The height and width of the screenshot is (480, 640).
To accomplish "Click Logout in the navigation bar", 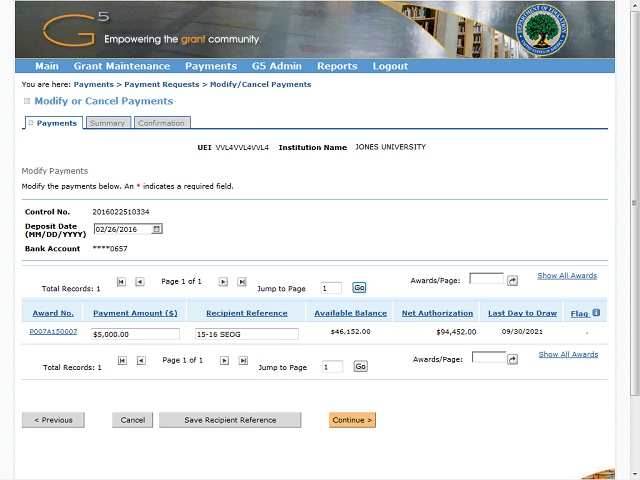I will click(390, 66).
